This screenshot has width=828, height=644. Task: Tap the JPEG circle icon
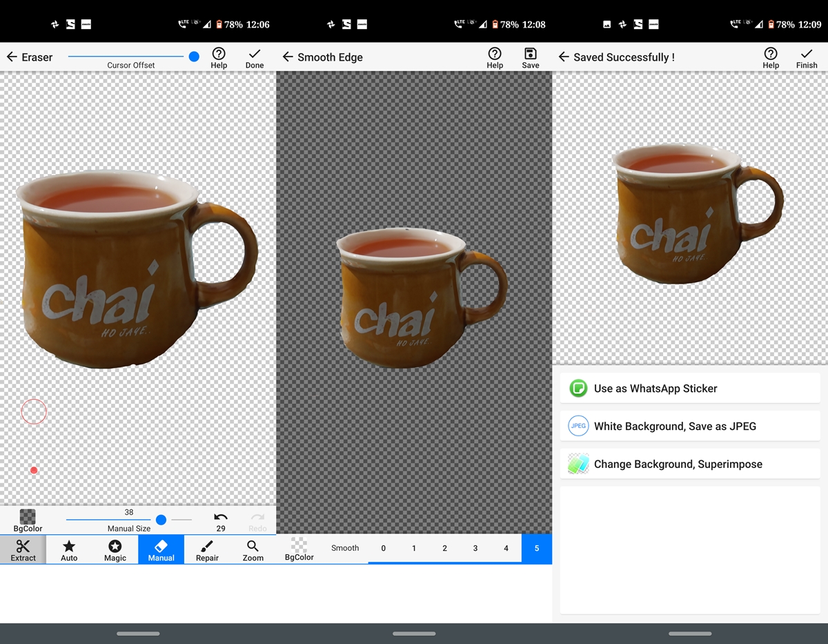(x=578, y=426)
